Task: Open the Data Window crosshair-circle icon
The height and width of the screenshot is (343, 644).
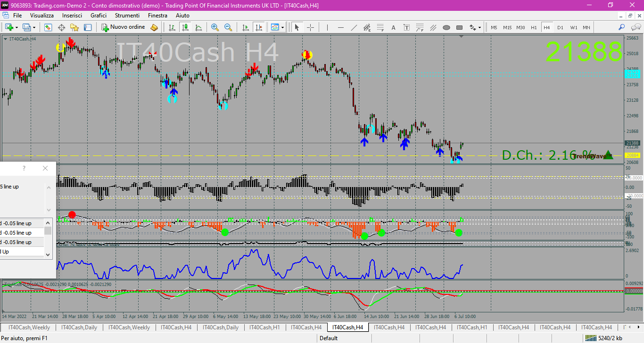Action: [x=61, y=27]
